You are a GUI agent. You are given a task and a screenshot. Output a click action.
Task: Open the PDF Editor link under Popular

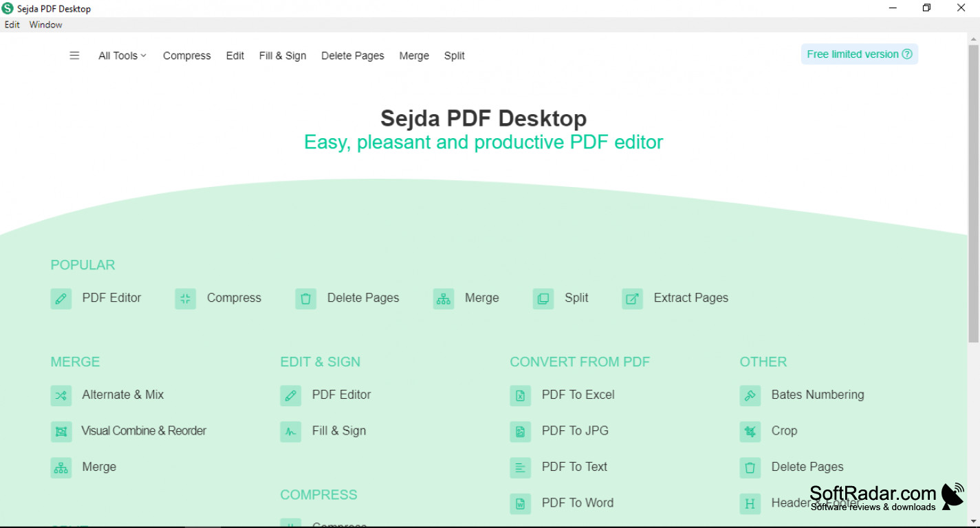pos(111,298)
